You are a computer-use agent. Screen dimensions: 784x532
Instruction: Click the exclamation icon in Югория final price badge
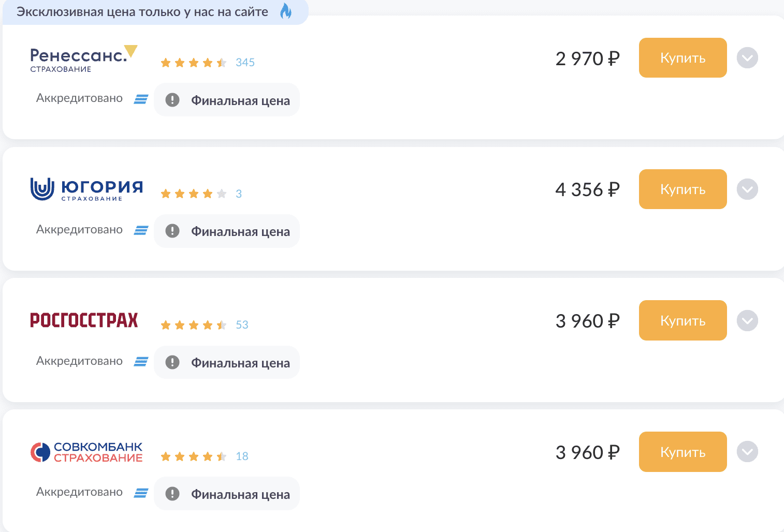pos(172,231)
